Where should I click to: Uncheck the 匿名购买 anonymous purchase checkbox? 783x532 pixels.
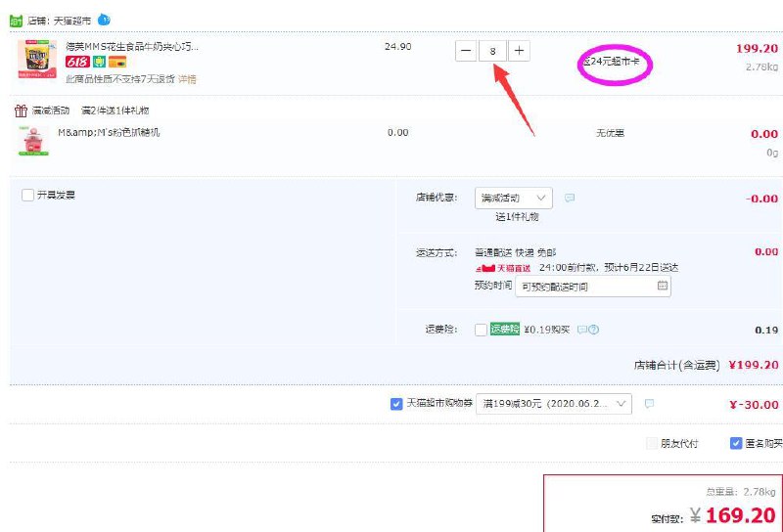(x=736, y=443)
